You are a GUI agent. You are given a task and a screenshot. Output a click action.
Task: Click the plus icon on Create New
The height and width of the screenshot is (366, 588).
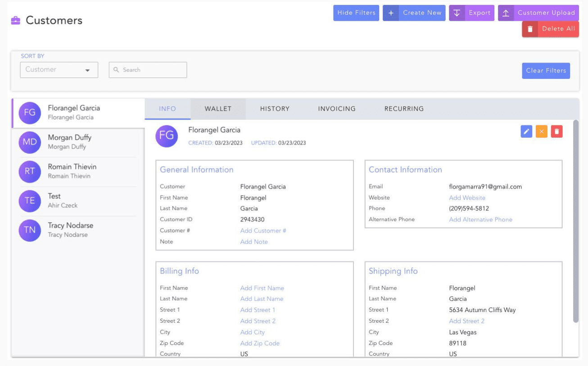391,13
